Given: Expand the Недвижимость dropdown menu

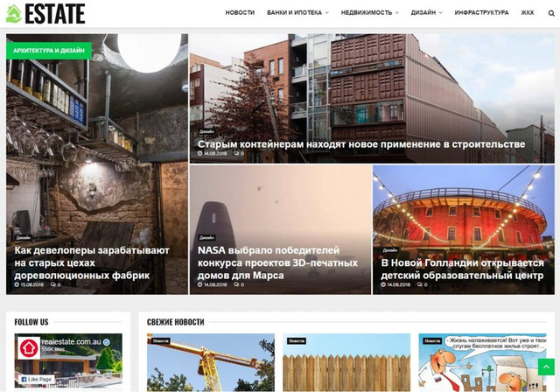Looking at the screenshot, I should 369,13.
